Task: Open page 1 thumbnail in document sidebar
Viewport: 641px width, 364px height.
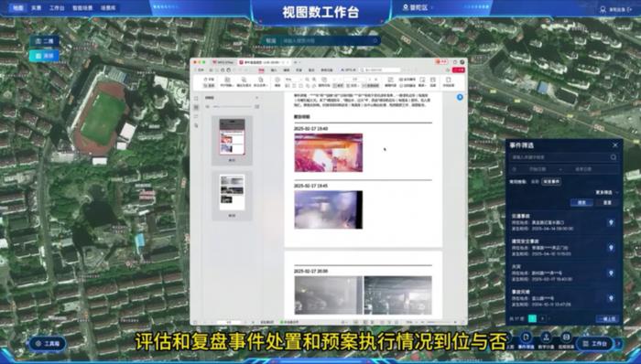Action: 232,136
